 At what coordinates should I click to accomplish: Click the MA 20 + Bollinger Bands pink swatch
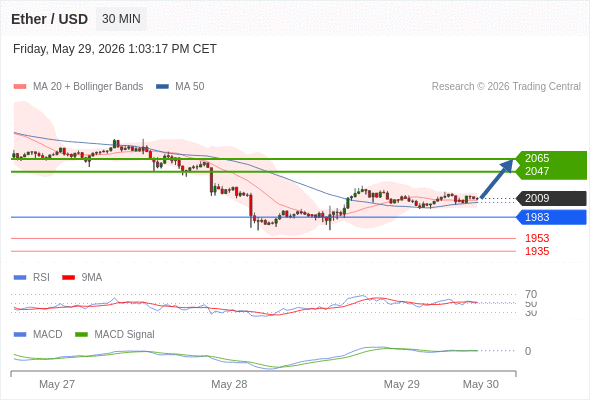pos(20,87)
